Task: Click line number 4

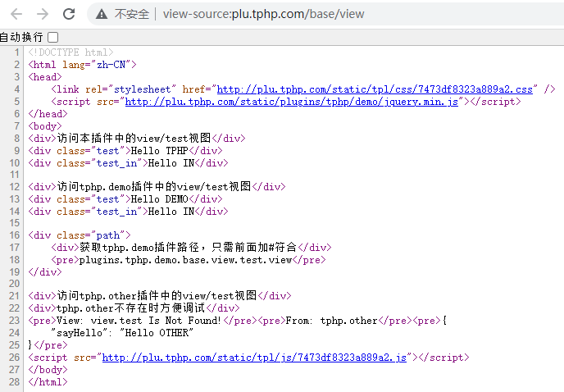Action: (x=17, y=89)
